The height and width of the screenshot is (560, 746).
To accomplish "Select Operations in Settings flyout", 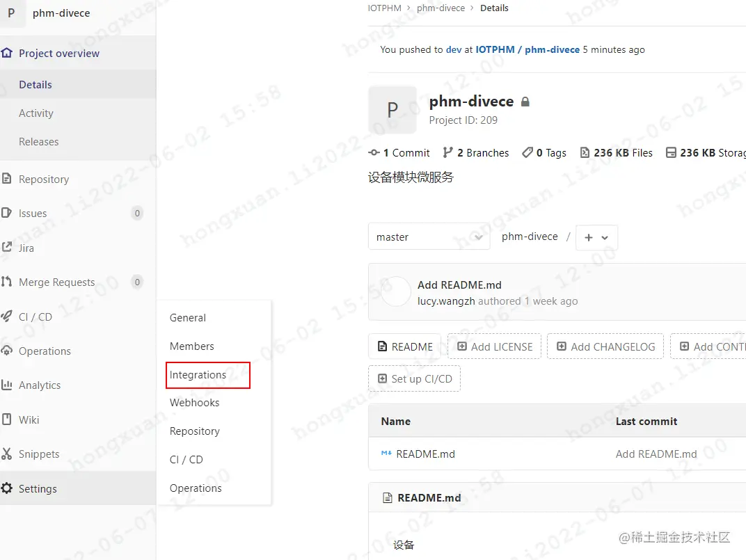I will tap(196, 488).
